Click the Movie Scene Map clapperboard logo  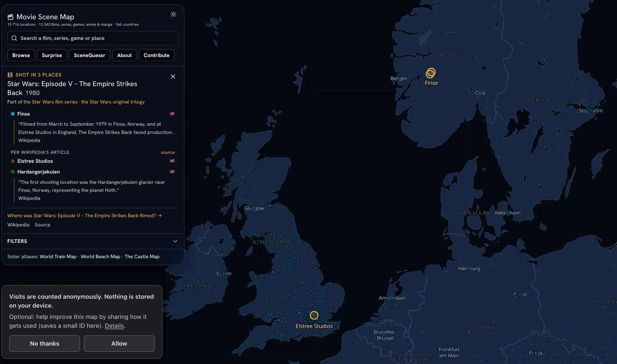(10, 17)
